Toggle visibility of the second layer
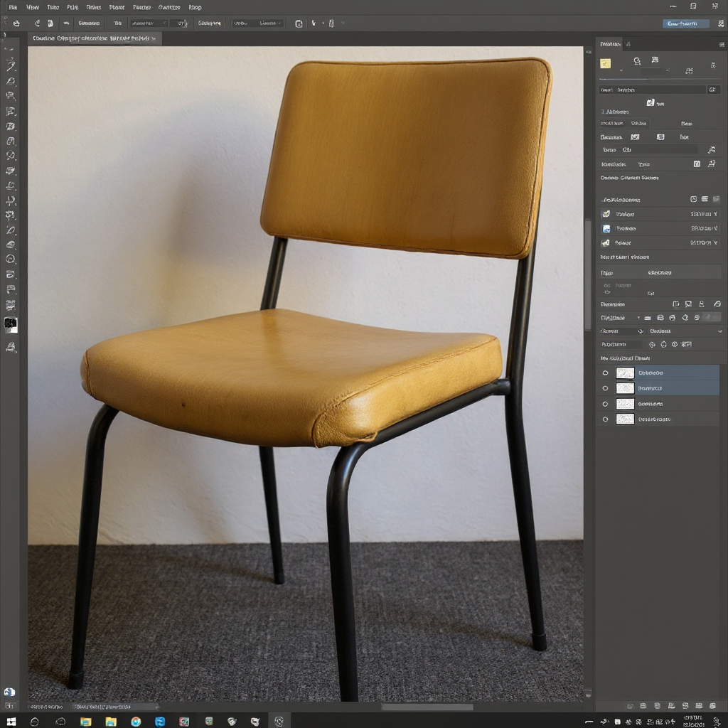This screenshot has height=728, width=728. point(606,388)
